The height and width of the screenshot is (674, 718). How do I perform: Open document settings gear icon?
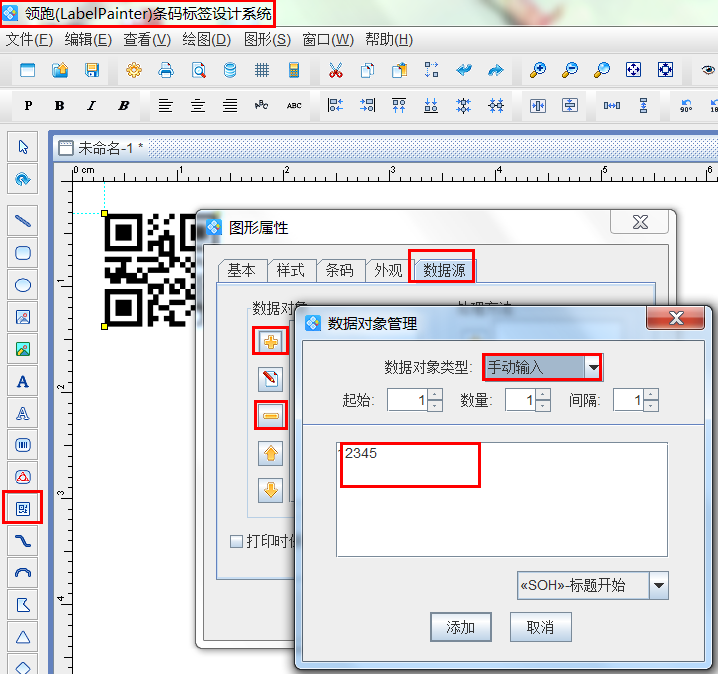tap(134, 70)
